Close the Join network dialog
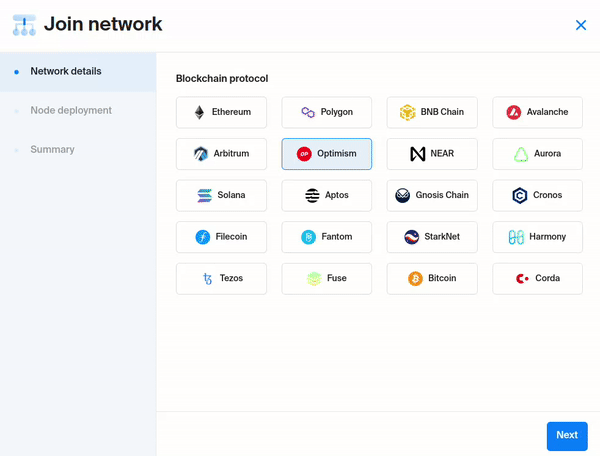The image size is (600, 456). tap(581, 25)
